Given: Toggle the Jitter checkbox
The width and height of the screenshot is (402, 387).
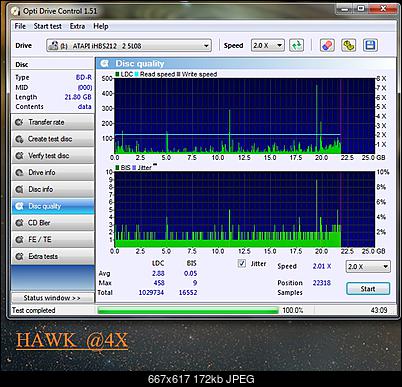Looking at the screenshot, I should pyautogui.click(x=242, y=263).
